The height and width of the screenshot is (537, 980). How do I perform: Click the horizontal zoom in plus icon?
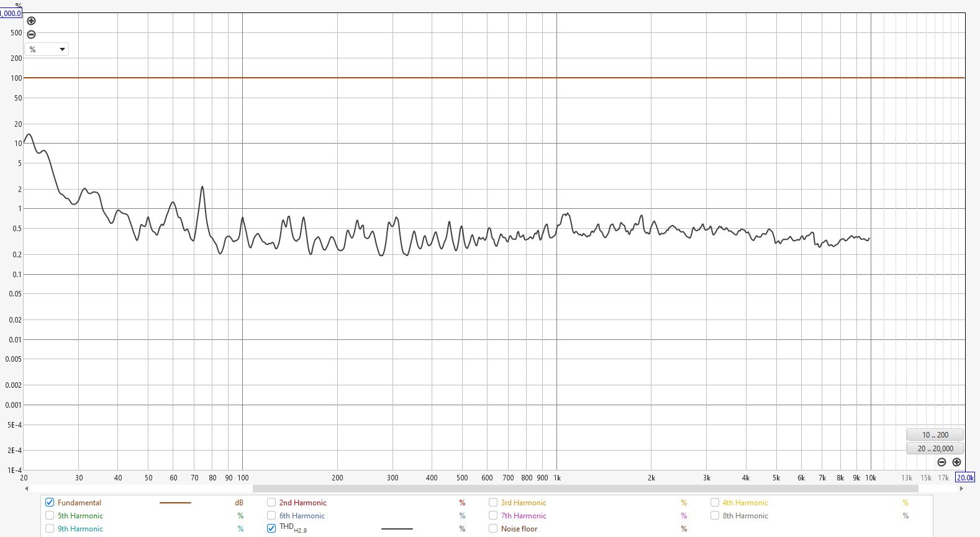(x=956, y=462)
